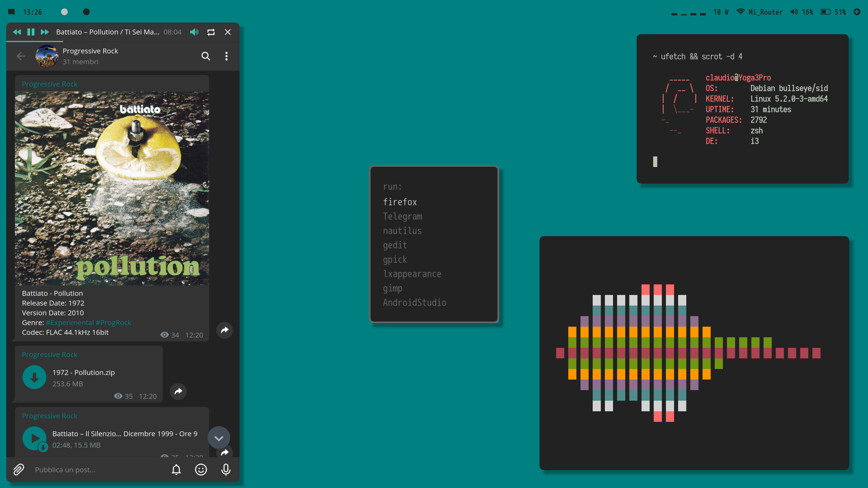Mute the audio player volume
This screenshot has height=488, width=868.
(194, 32)
